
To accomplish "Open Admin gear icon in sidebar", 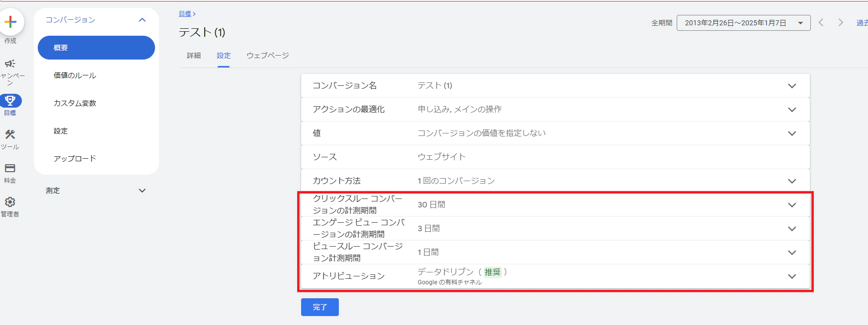I will click(x=10, y=202).
